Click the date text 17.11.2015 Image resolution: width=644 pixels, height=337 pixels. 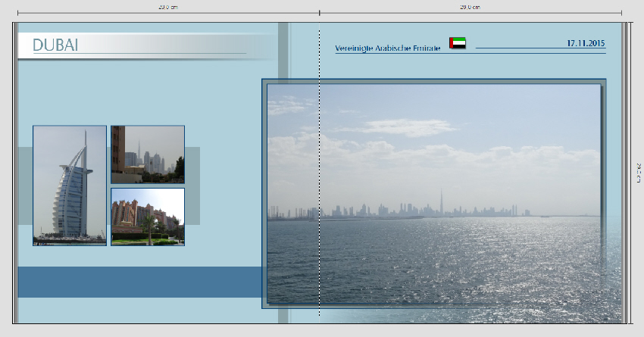(586, 43)
